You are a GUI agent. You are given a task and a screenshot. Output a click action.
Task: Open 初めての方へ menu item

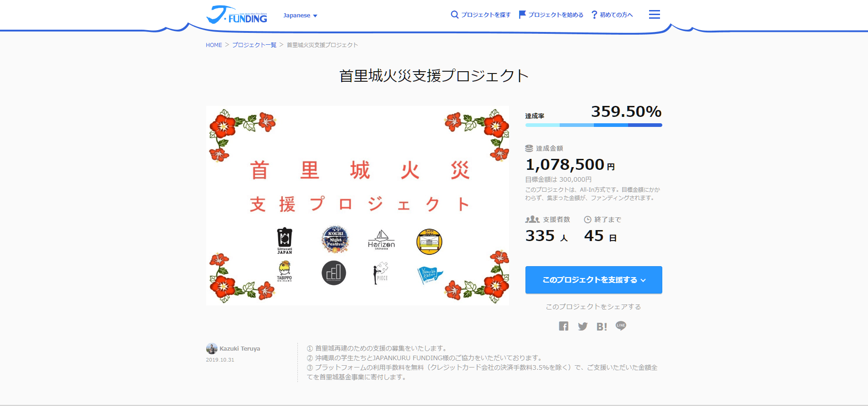(616, 15)
